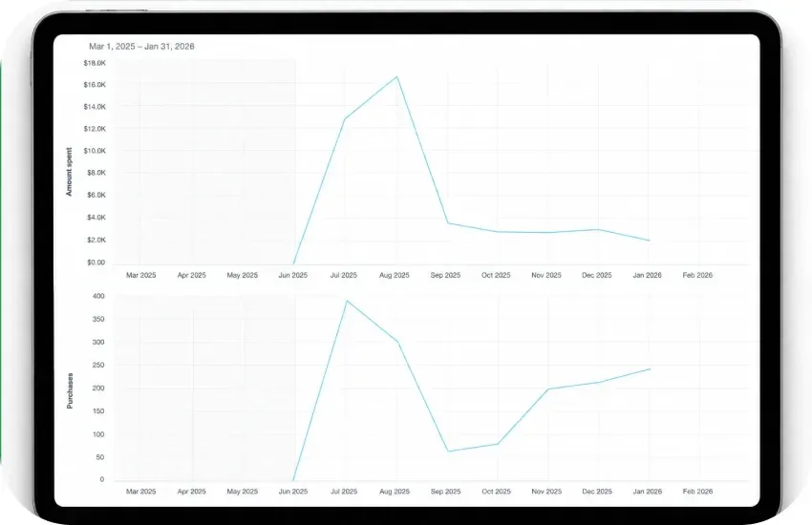Click the Jan 2026 endpoint on Amount spent line

pos(649,241)
